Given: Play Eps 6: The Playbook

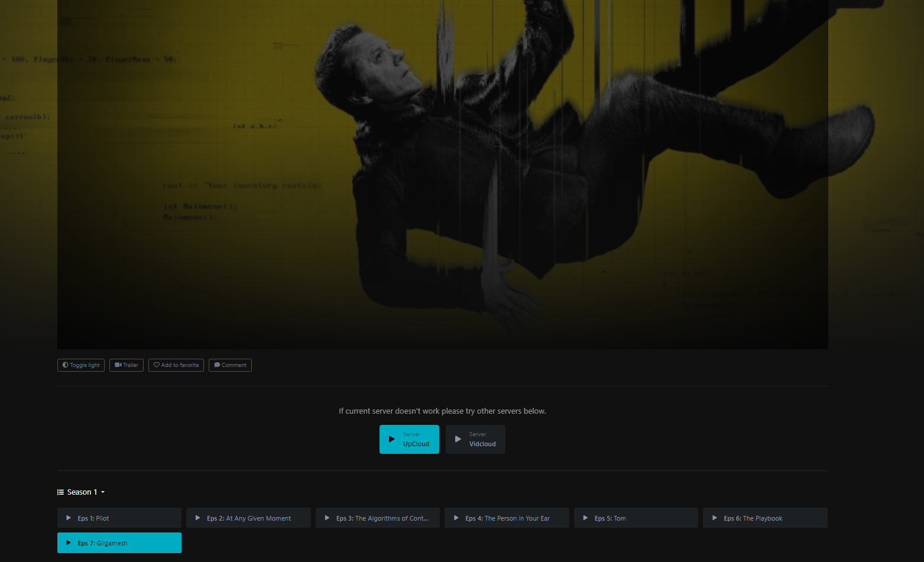Looking at the screenshot, I should (765, 518).
